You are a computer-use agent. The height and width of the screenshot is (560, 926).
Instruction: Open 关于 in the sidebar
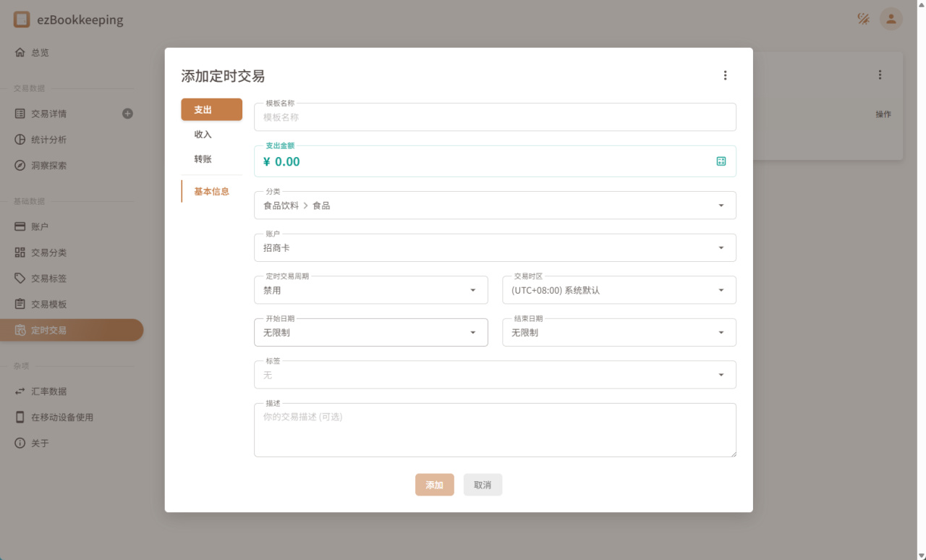tap(72, 443)
